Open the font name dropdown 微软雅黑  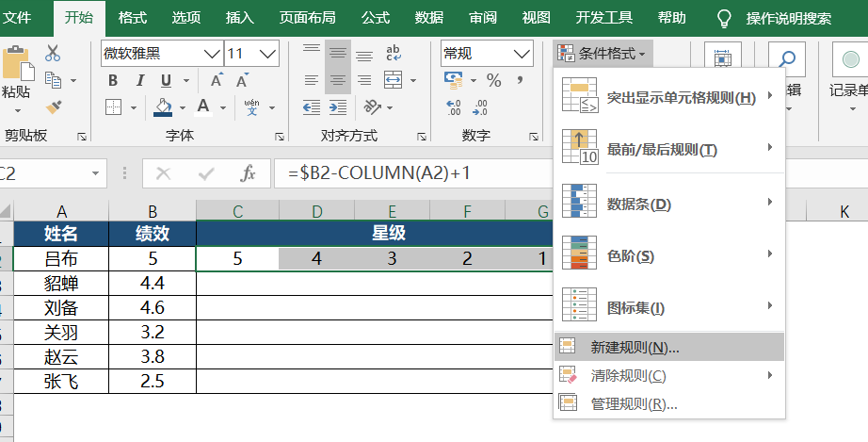coord(213,54)
